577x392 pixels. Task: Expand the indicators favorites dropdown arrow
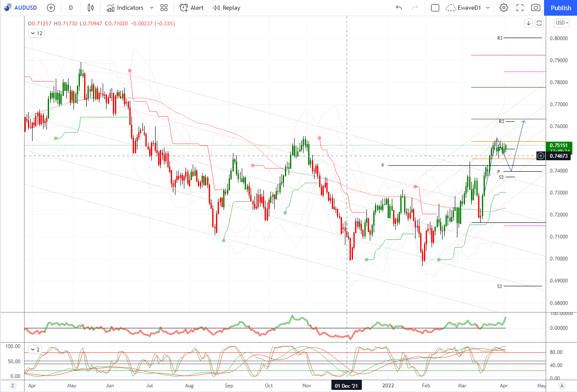click(x=152, y=8)
